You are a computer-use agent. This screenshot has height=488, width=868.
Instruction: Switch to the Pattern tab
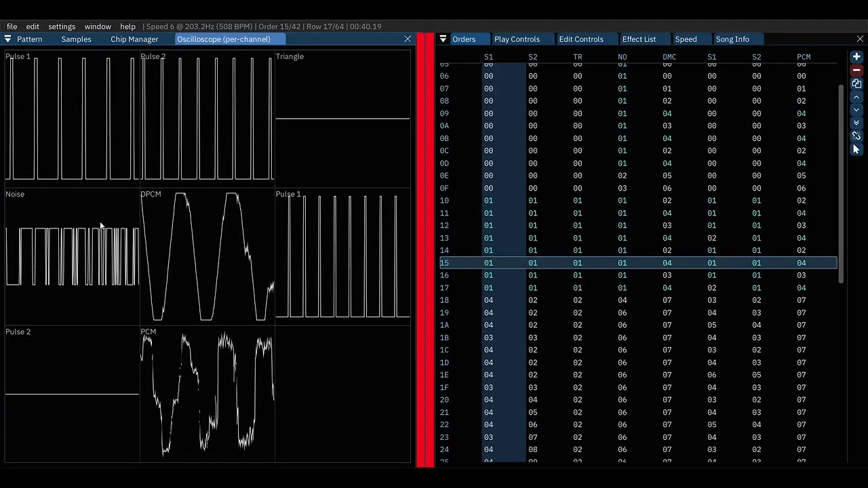click(x=30, y=39)
